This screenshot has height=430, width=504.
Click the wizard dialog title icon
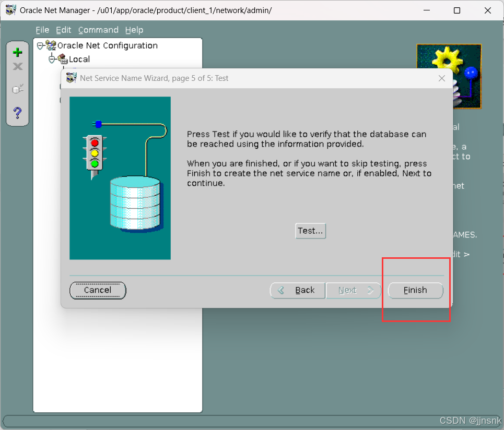pos(71,78)
